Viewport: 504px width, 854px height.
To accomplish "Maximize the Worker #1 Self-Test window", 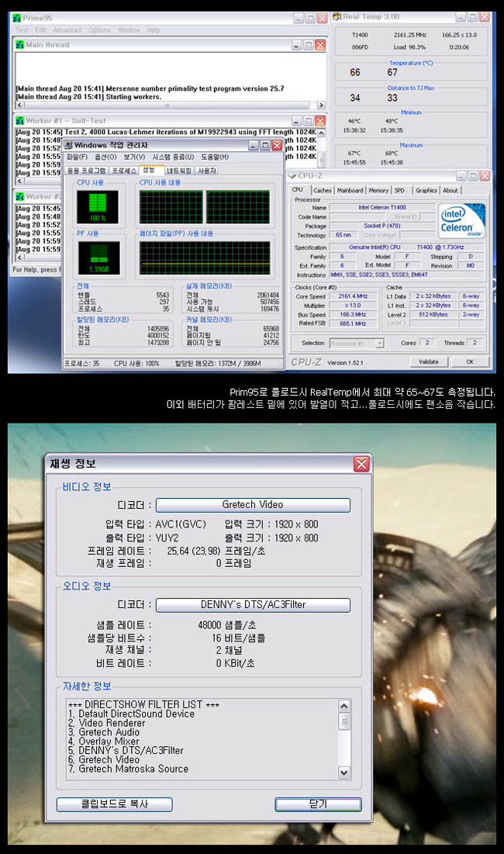I will (x=308, y=120).
